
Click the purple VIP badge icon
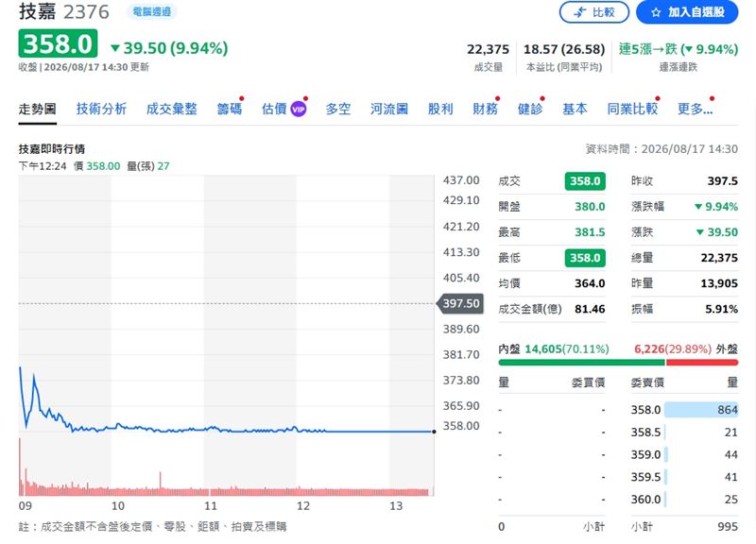299,110
